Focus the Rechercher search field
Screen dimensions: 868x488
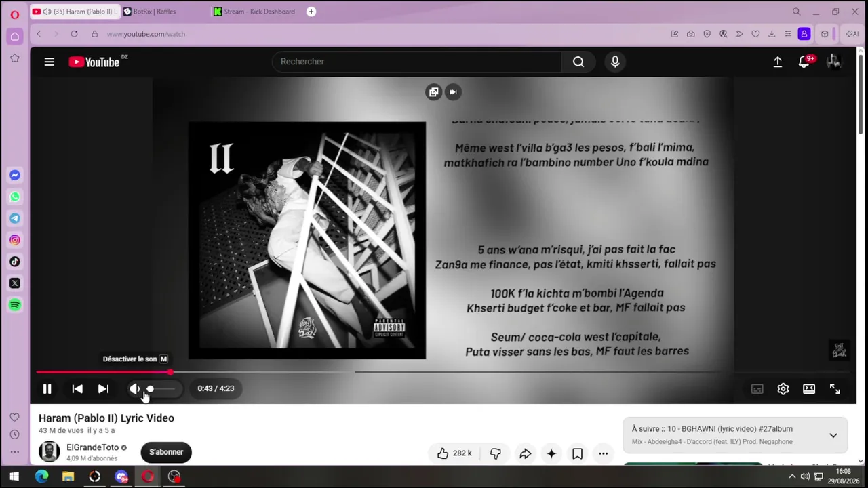tap(416, 62)
